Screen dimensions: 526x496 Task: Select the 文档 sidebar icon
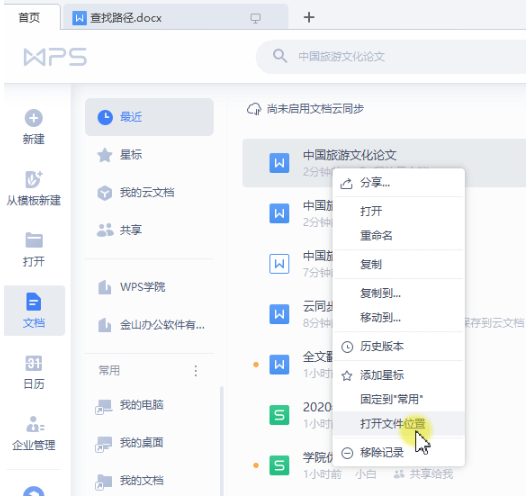click(x=34, y=301)
